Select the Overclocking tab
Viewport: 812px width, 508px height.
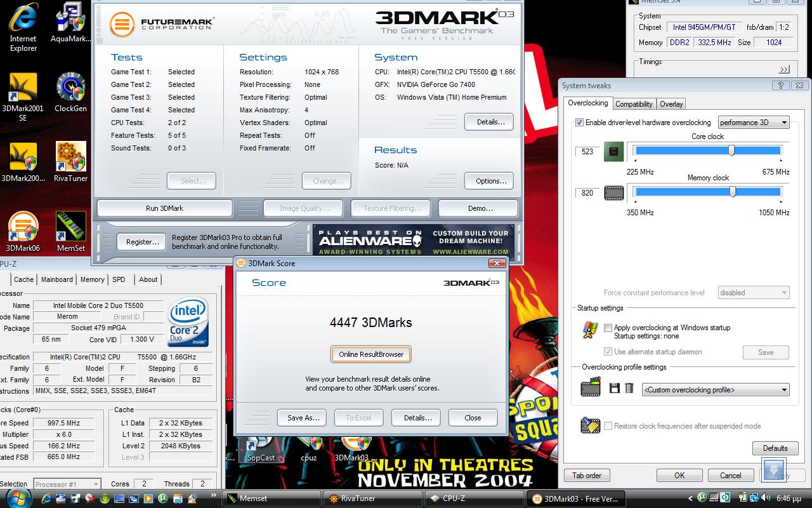(x=587, y=103)
